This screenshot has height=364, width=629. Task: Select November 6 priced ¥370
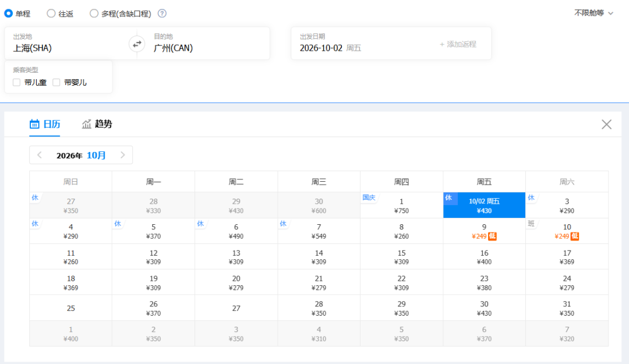(484, 334)
